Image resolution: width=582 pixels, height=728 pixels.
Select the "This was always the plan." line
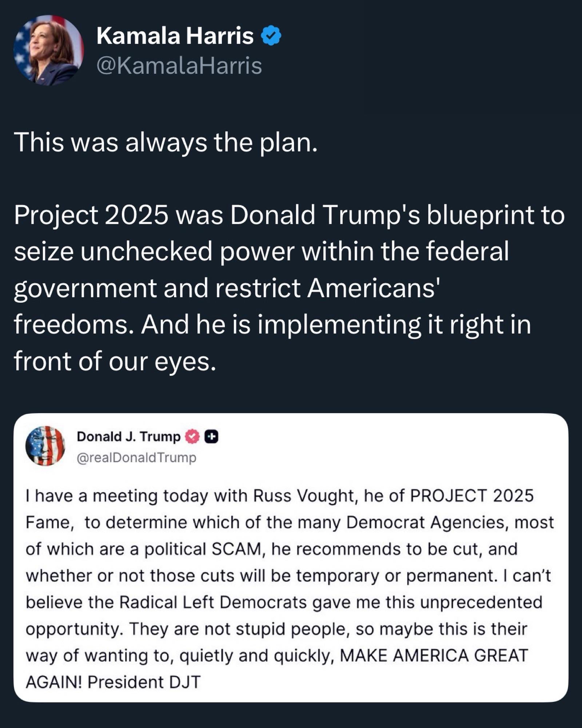pos(166,142)
